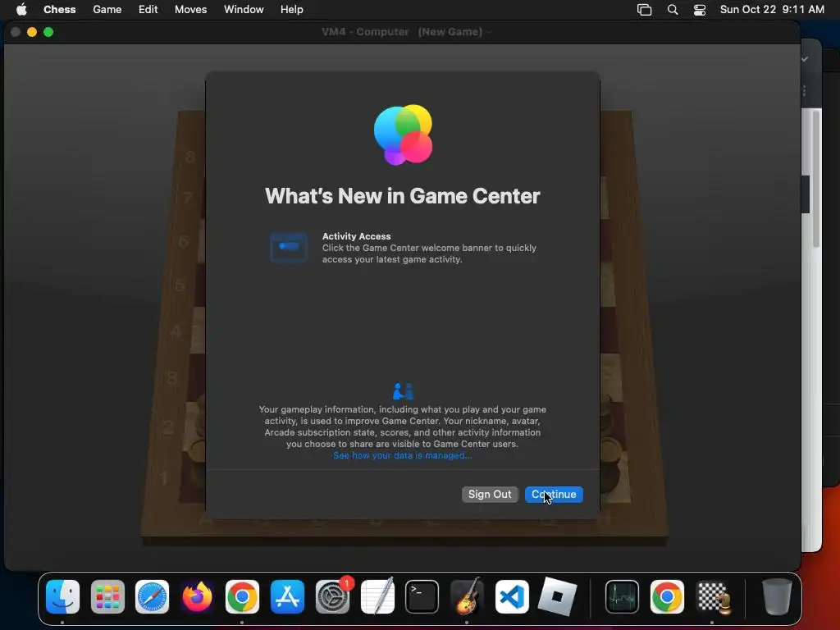Launch Firefox from the Dock
Viewport: 840px width, 630px height.
(197, 596)
